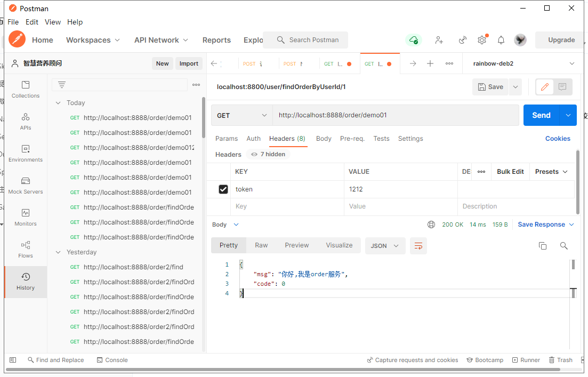The width and height of the screenshot is (588, 377).
Task: Click the Send button
Action: click(541, 115)
